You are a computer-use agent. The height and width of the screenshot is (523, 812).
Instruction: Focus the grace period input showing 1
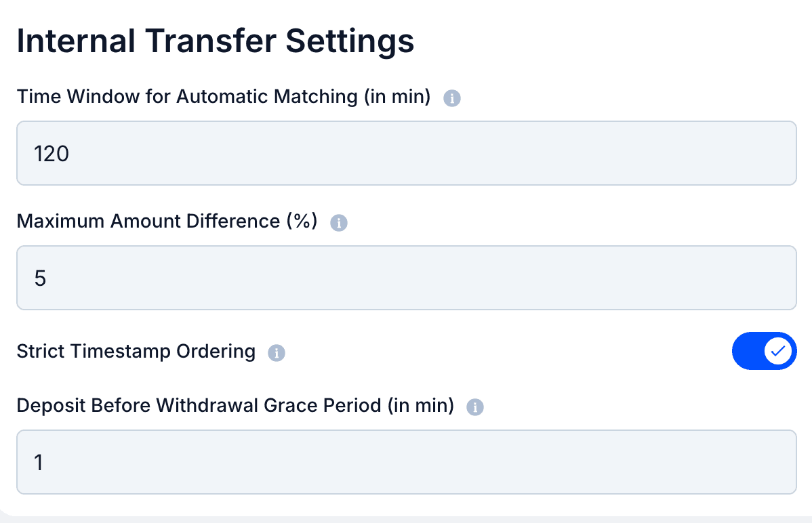click(407, 462)
